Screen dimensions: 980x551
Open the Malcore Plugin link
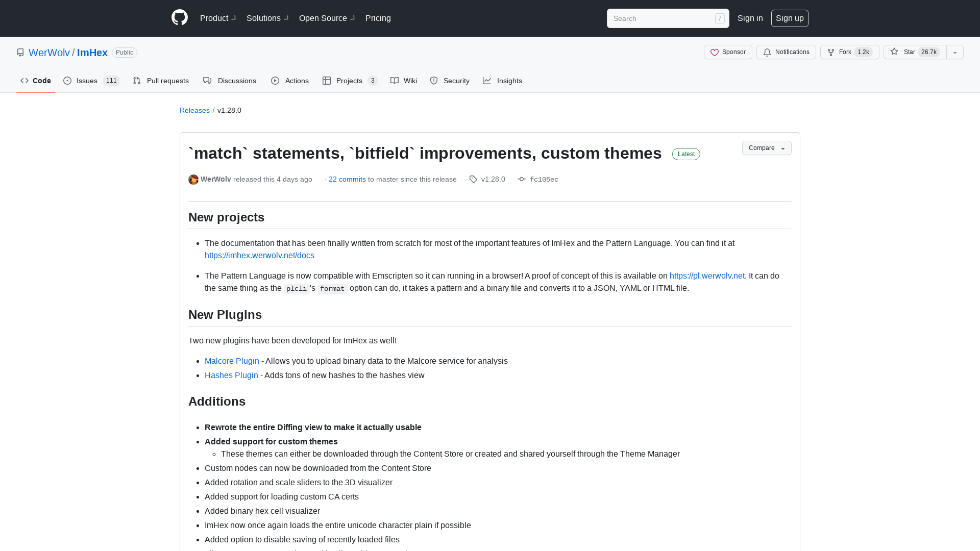click(x=232, y=361)
